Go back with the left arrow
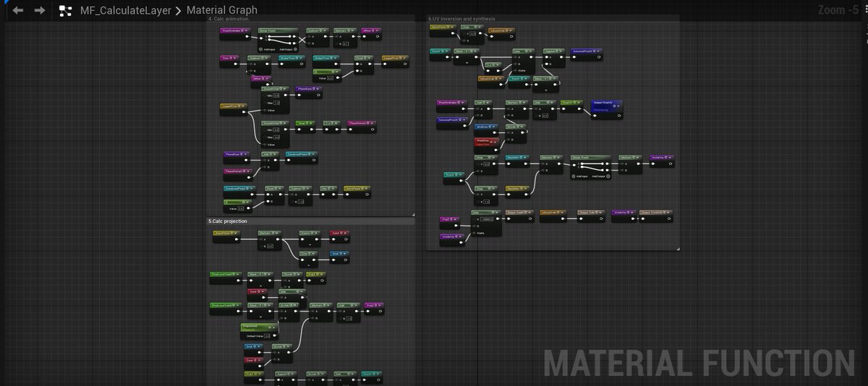868x386 pixels. [x=18, y=10]
